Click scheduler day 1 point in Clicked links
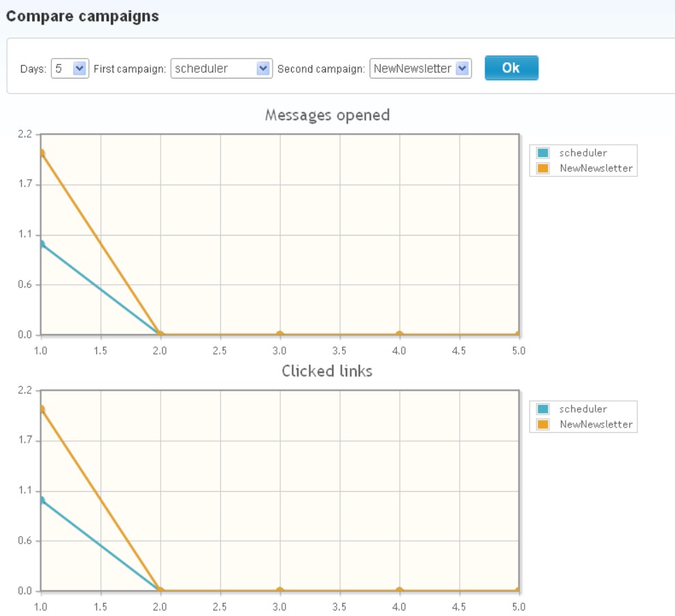 [x=42, y=500]
